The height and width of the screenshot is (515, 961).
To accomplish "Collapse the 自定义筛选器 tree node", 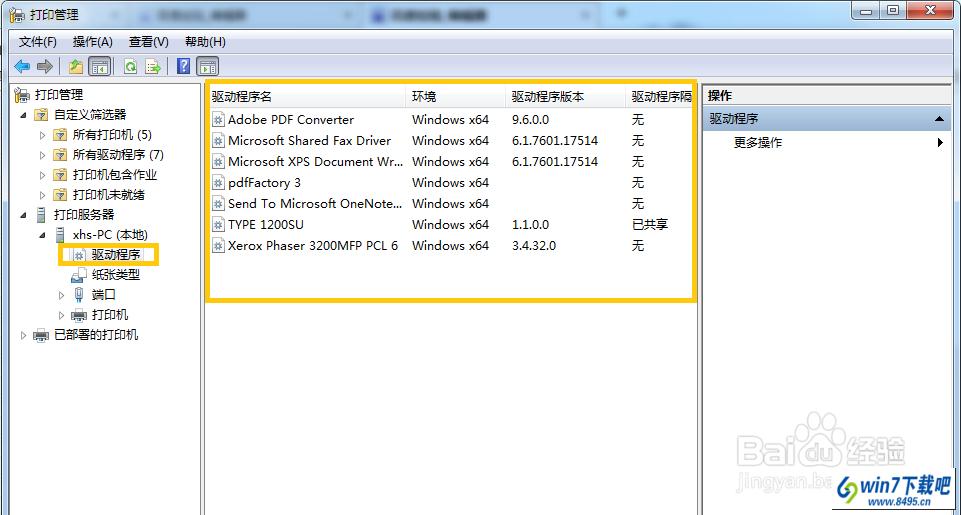I will 23,115.
